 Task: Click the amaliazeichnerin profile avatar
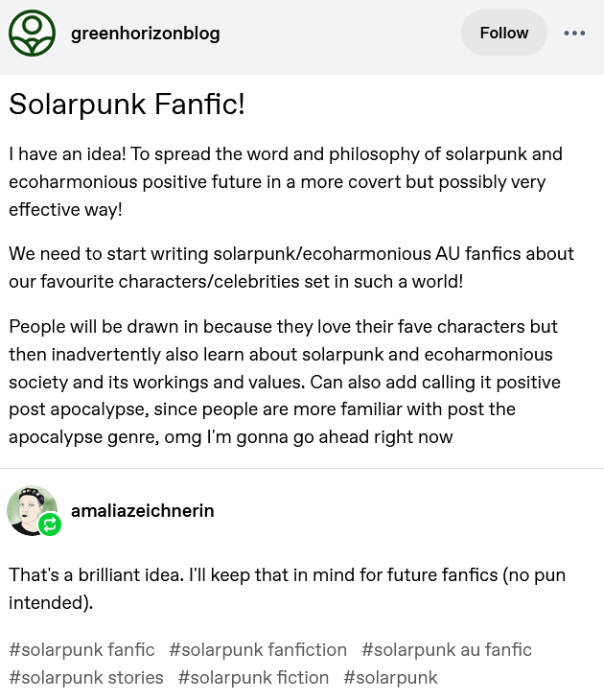click(x=31, y=509)
